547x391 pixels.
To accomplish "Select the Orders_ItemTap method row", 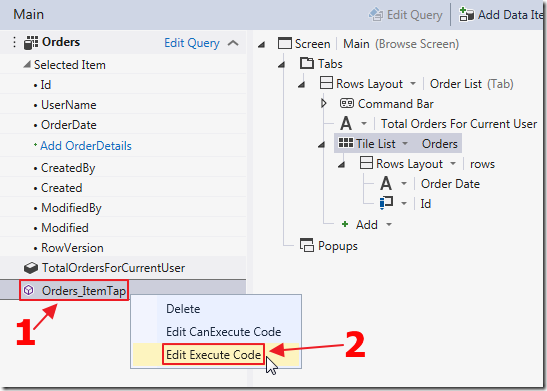I will [x=123, y=290].
